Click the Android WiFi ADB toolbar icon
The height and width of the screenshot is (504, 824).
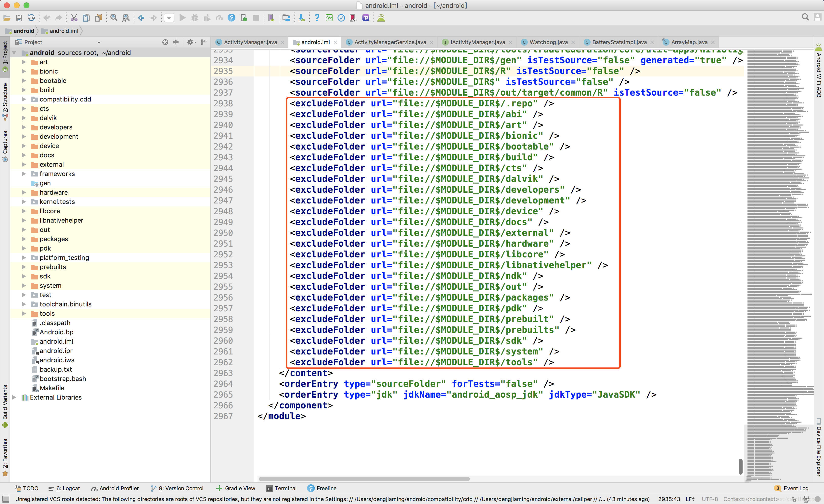click(381, 18)
